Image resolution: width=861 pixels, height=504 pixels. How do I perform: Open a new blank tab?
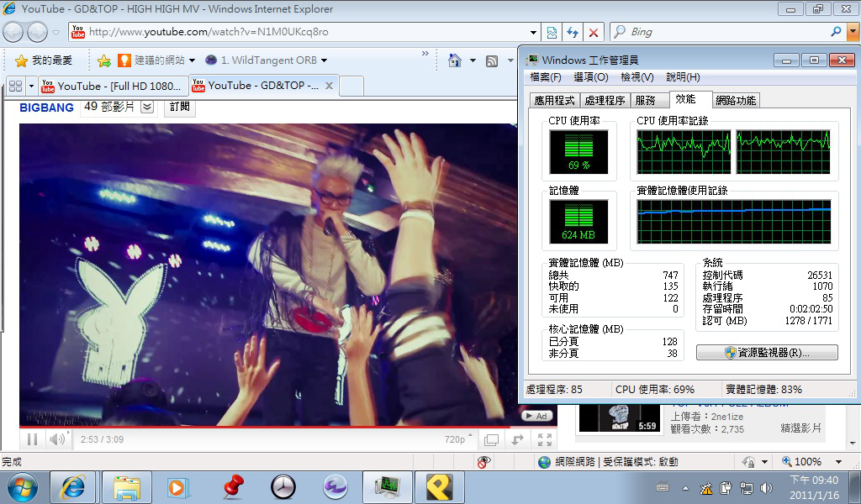351,87
